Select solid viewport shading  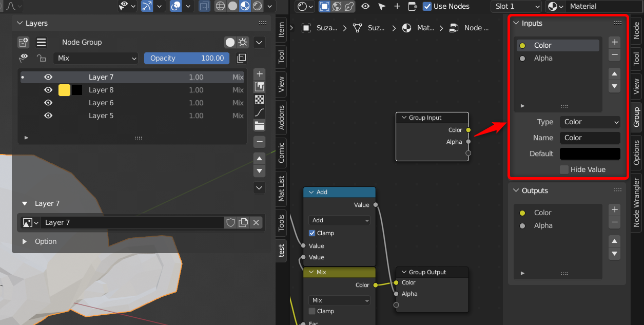click(x=232, y=6)
